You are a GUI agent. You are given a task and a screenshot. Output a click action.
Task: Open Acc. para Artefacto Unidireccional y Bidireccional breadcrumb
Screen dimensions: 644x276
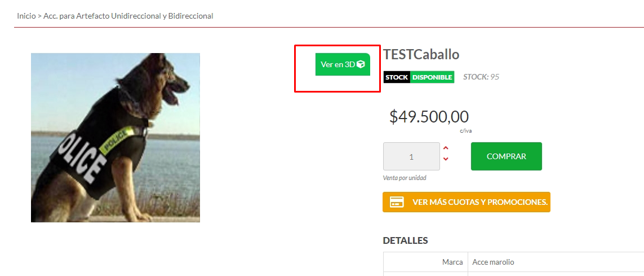[128, 16]
